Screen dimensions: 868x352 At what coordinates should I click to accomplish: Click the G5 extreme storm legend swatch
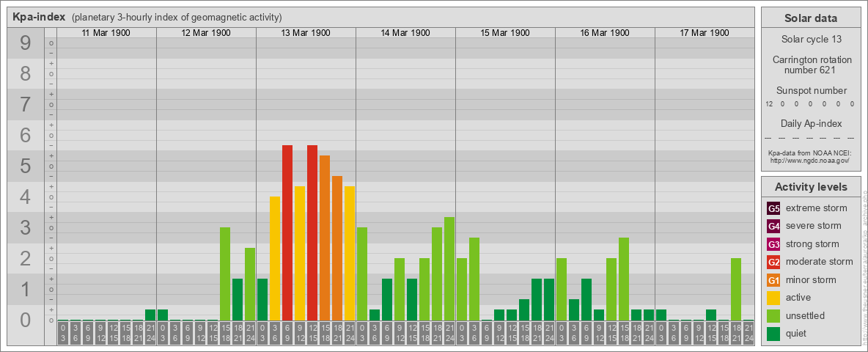click(x=773, y=209)
